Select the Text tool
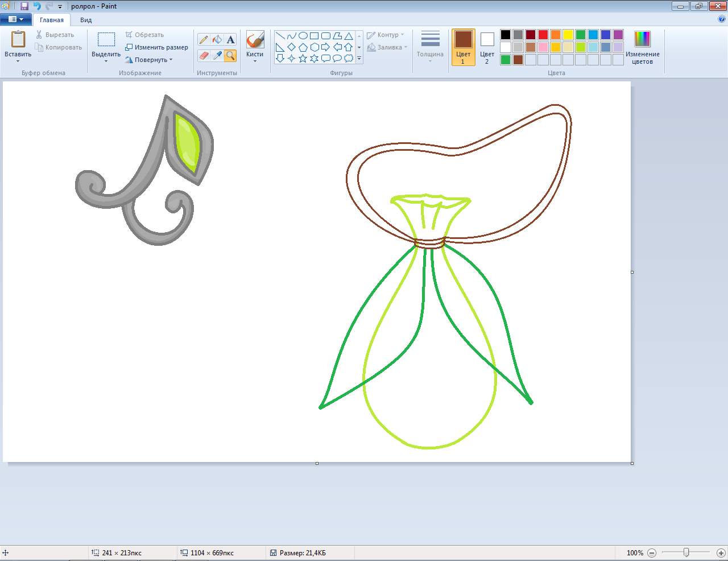 (x=230, y=39)
